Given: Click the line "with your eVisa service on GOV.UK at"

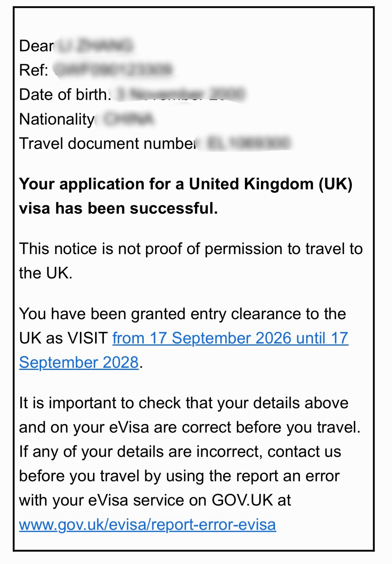Looking at the screenshot, I should [155, 500].
